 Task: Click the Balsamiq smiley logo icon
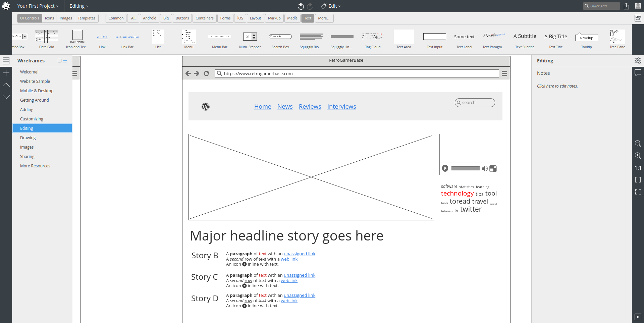coord(6,6)
